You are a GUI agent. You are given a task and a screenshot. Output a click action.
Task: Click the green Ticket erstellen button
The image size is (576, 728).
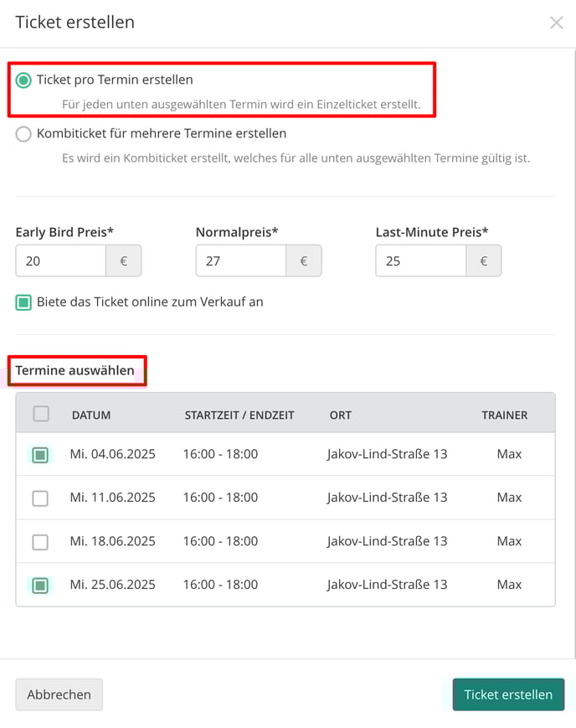point(508,694)
